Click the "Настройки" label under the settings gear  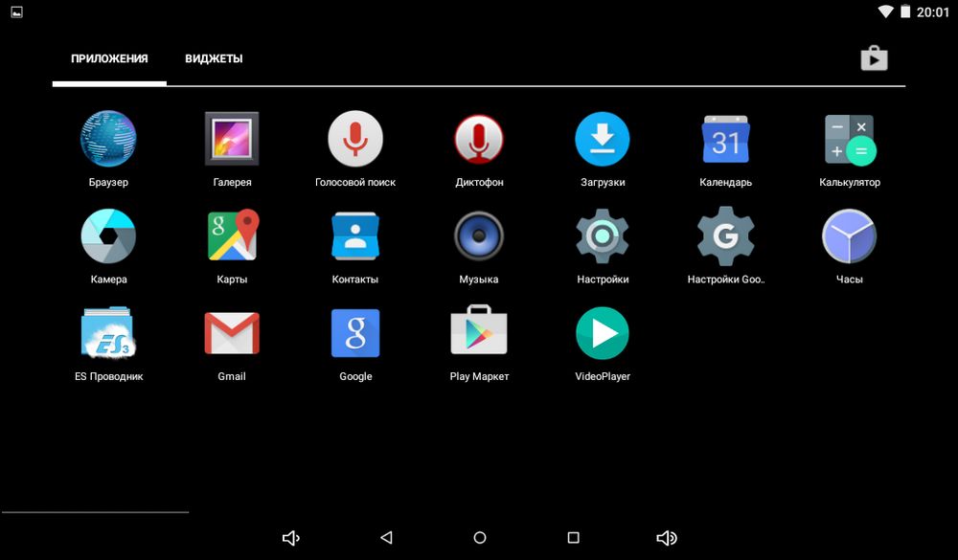(603, 280)
